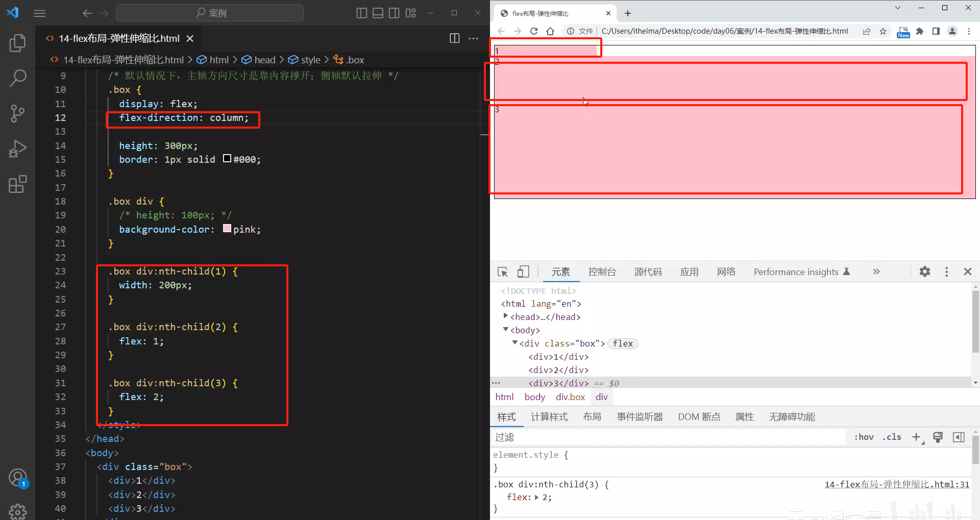Open Chrome extensions puzzle icon
The width and height of the screenshot is (980, 520).
click(x=920, y=31)
